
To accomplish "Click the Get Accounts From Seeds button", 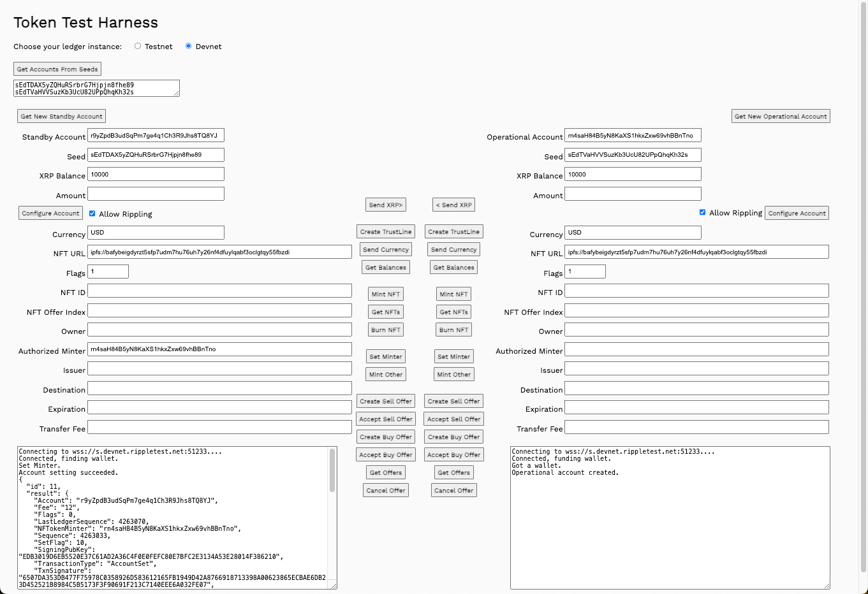I will coord(57,69).
